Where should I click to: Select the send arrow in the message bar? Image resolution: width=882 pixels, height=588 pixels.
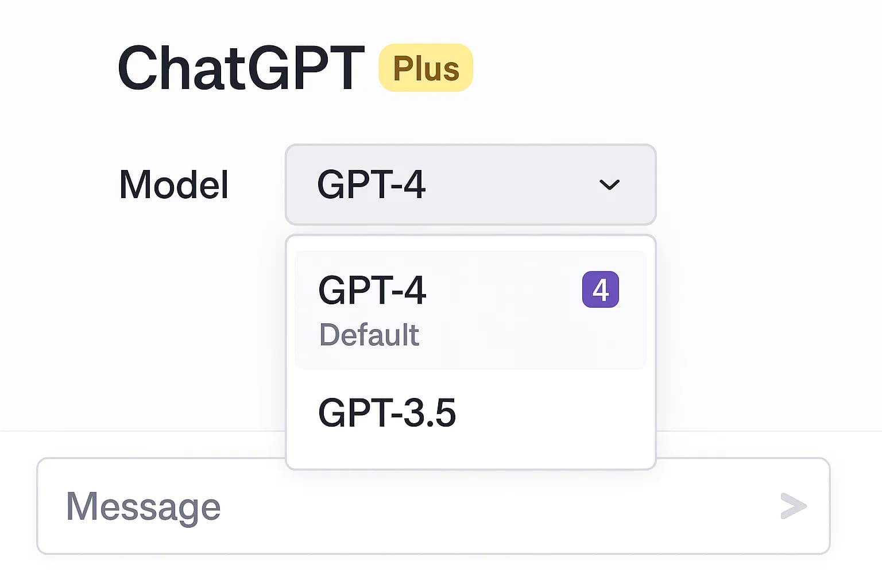click(793, 506)
